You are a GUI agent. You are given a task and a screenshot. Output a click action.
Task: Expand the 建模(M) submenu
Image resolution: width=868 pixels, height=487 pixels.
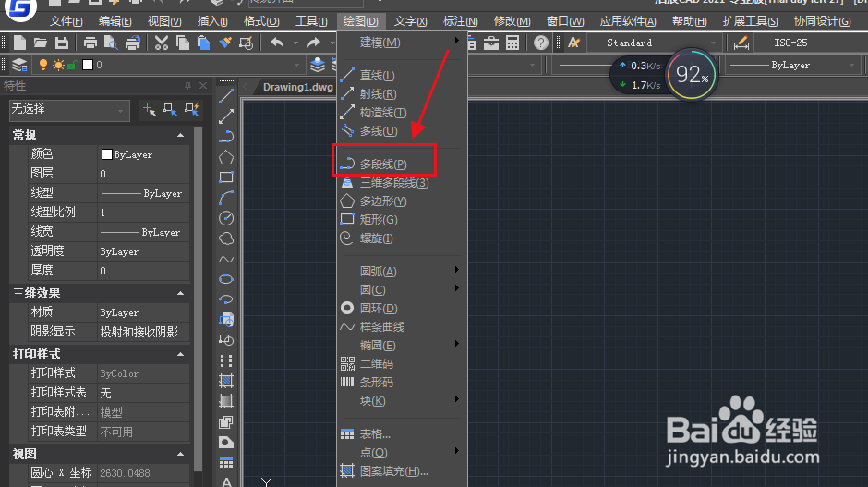(x=402, y=43)
